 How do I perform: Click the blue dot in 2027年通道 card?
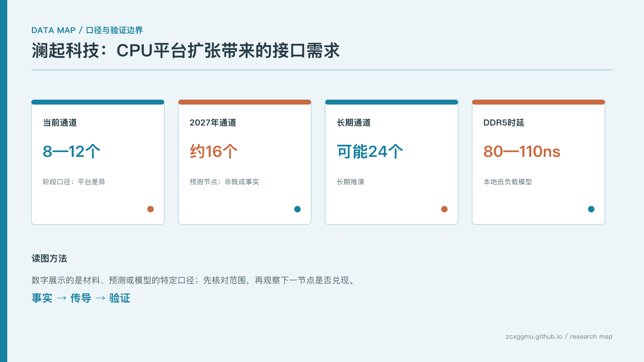pos(297,209)
